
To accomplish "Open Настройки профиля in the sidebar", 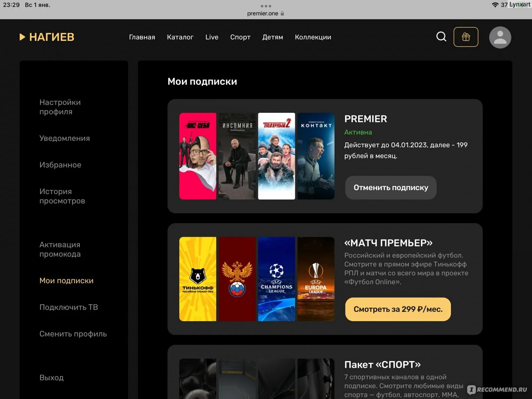I will 60,107.
